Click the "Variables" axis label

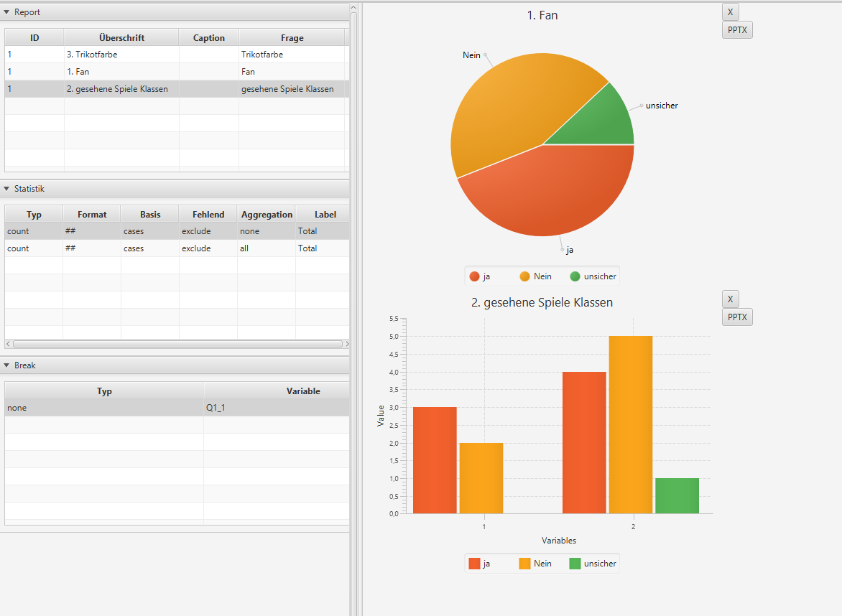[x=559, y=541]
